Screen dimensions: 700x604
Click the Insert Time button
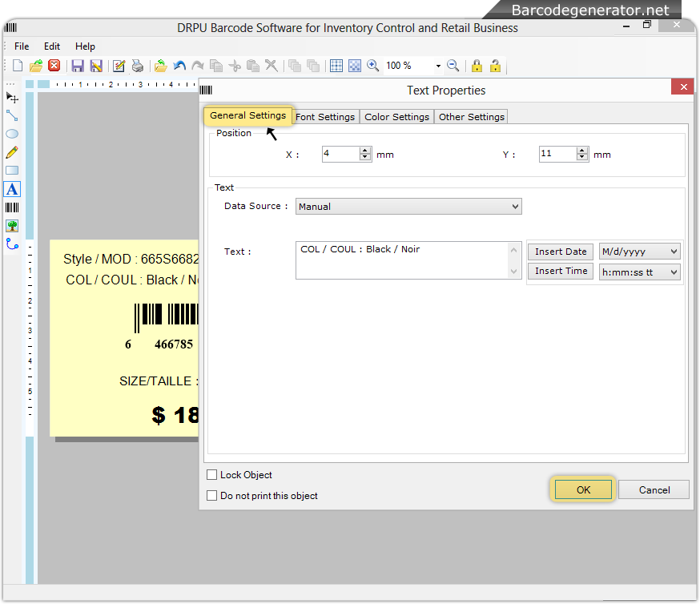point(561,271)
